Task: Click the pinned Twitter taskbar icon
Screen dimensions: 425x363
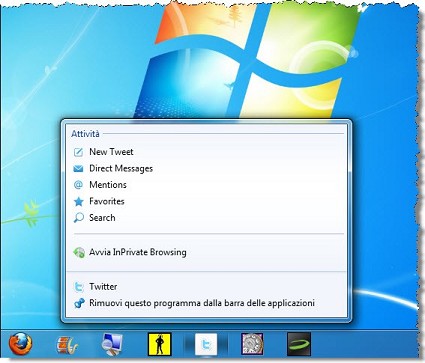Action: click(206, 344)
